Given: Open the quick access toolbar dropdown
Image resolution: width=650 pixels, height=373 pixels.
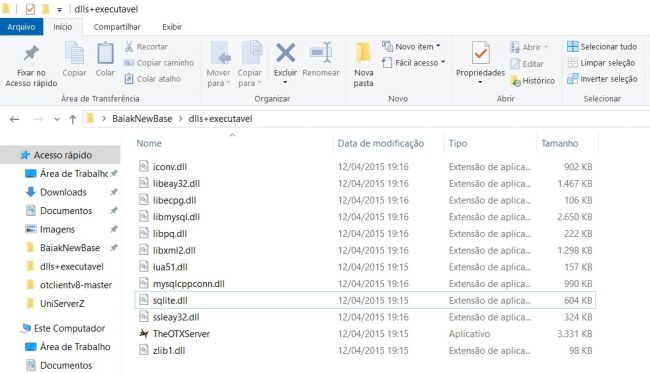Looking at the screenshot, I should 60,10.
